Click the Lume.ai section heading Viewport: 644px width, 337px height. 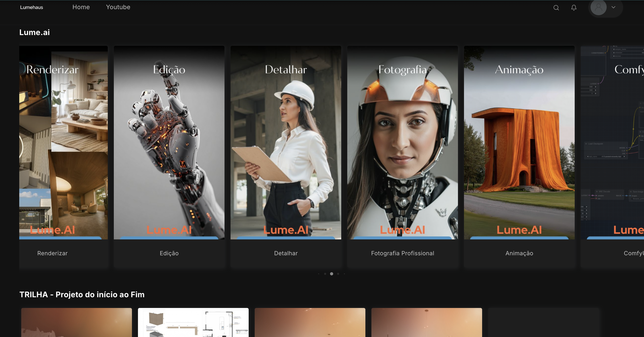coord(34,32)
